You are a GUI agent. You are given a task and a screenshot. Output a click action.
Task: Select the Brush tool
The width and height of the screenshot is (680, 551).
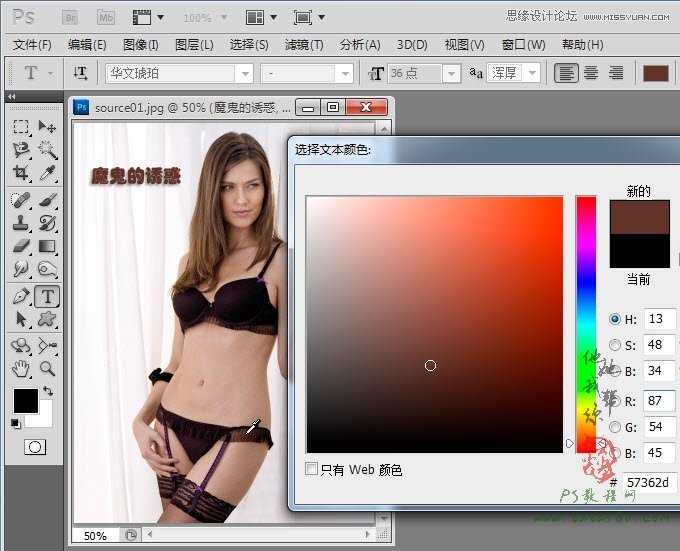[47, 200]
